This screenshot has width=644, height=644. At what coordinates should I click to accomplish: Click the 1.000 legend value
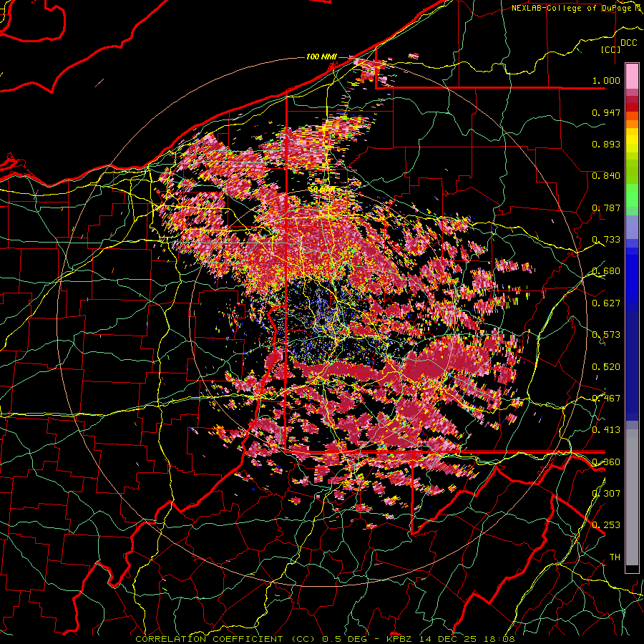point(606,80)
